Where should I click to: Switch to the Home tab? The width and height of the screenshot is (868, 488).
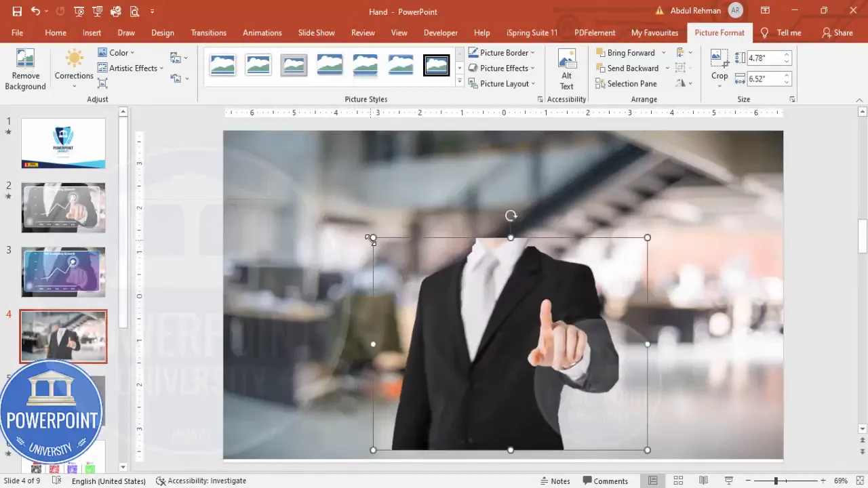tap(56, 33)
